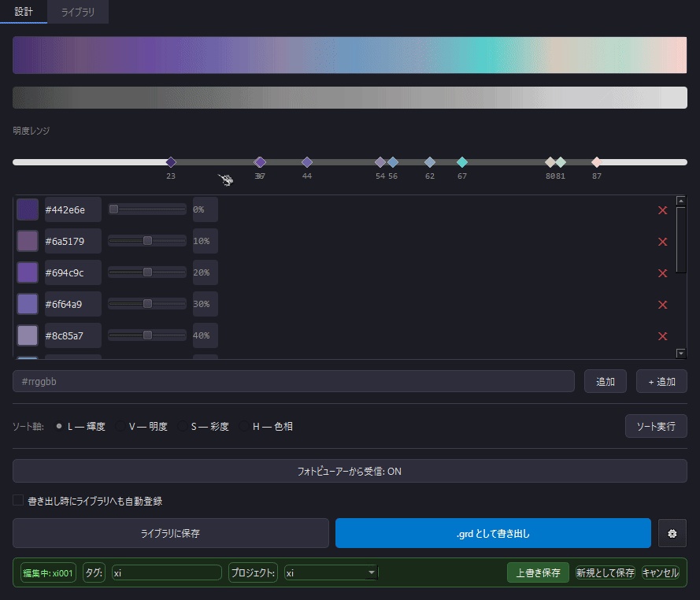Click the 編集中: xi001 status badge
This screenshot has width=700, height=600.
[48, 572]
